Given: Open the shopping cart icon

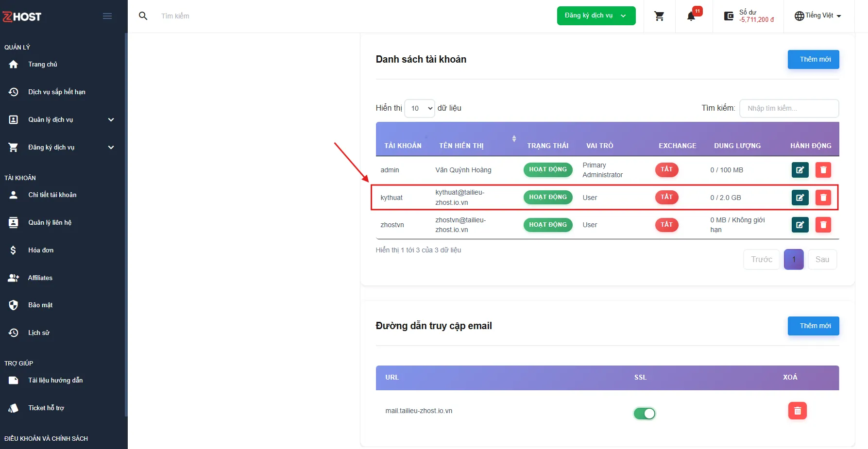Looking at the screenshot, I should [659, 16].
